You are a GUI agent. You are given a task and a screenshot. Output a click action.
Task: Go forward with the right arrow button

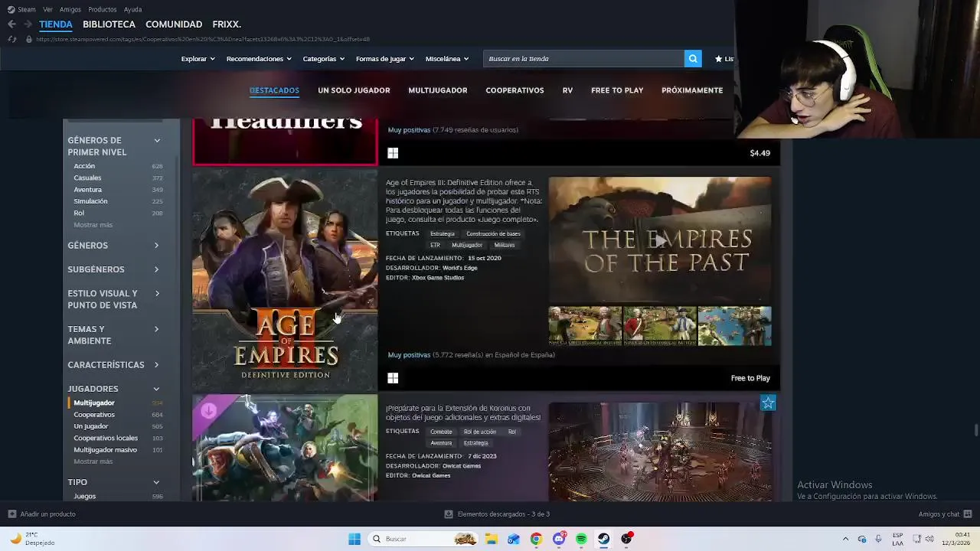(28, 24)
